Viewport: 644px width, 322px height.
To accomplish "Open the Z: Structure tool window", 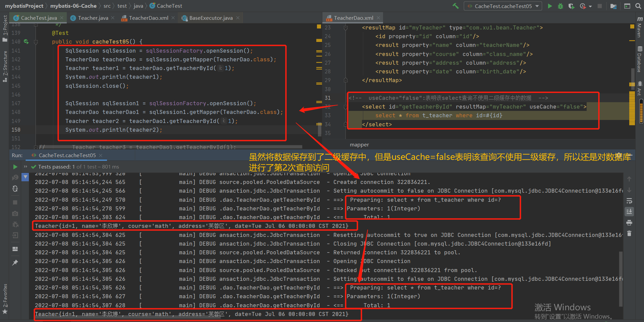I will [5, 66].
